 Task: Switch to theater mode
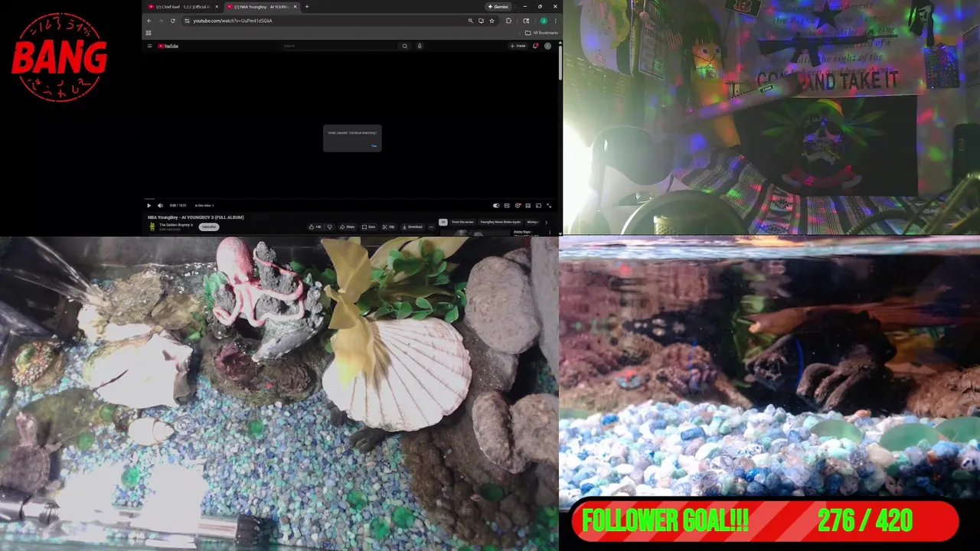click(528, 205)
